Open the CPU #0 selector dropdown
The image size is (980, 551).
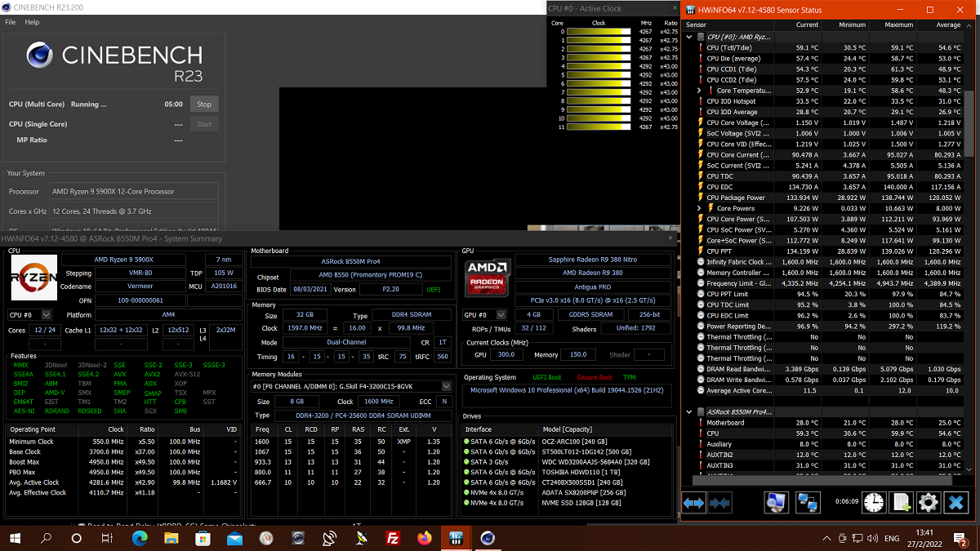click(x=30, y=314)
